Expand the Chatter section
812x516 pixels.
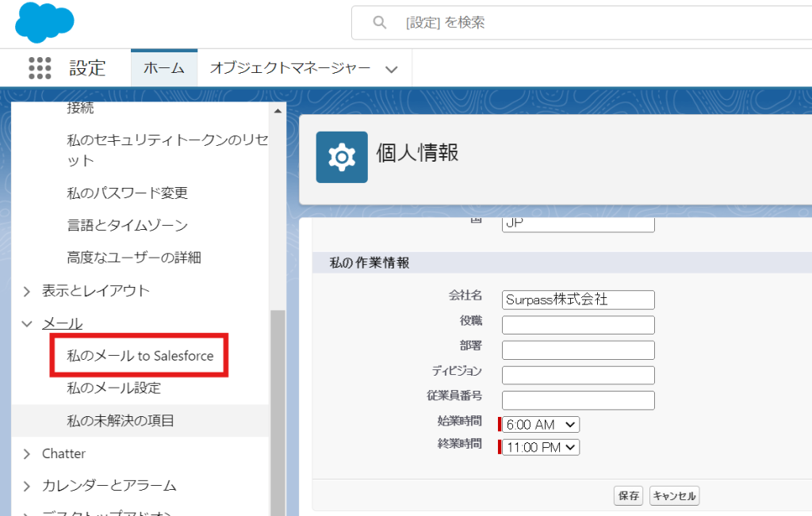point(26,454)
